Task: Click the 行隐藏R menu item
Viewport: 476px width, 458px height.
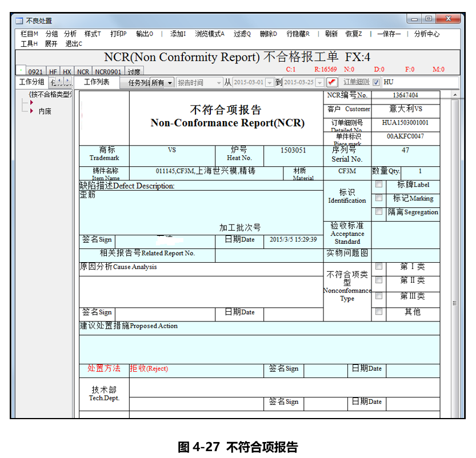Action: 298,34
